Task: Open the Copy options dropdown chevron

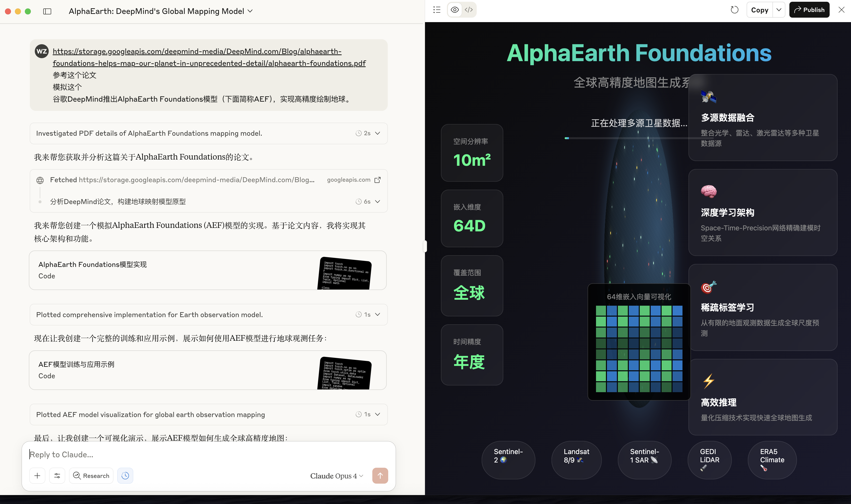Action: [x=779, y=9]
